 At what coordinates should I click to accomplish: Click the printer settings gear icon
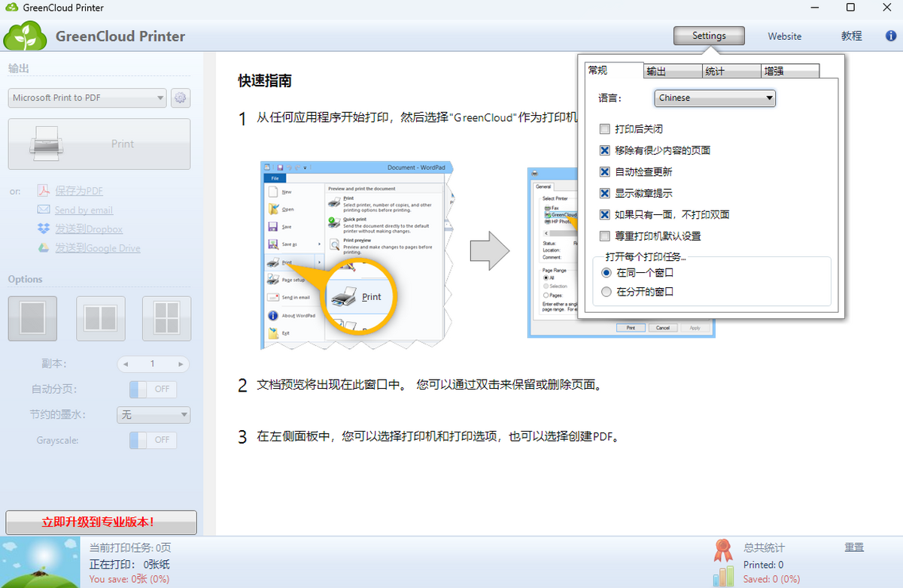click(180, 98)
